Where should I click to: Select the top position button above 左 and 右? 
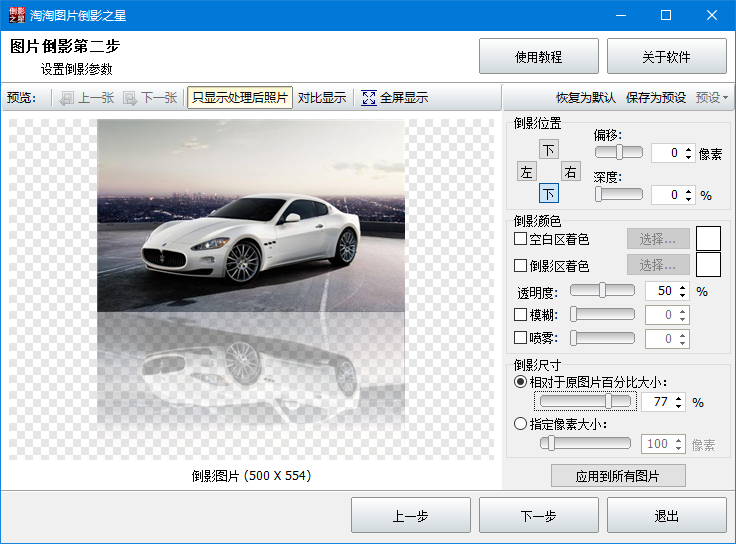pyautogui.click(x=549, y=150)
